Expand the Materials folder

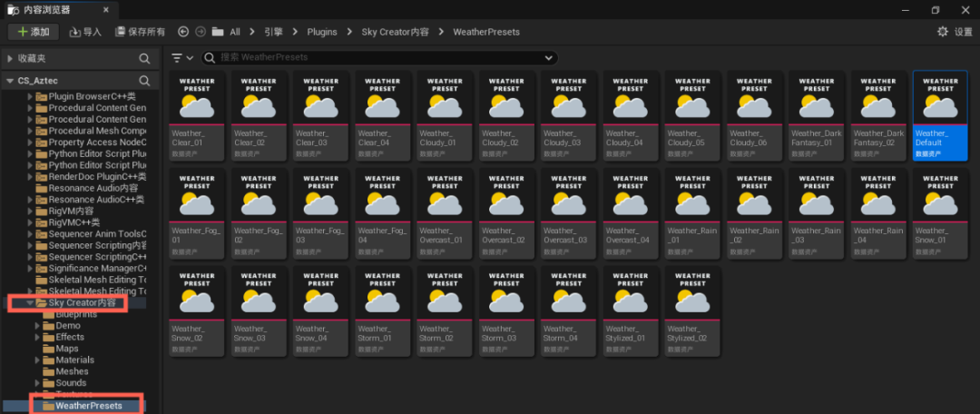(x=37, y=360)
